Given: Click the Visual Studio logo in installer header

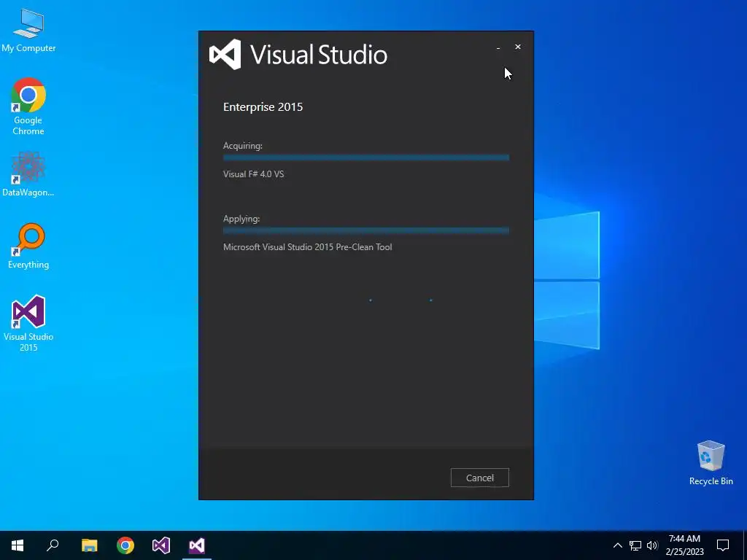Looking at the screenshot, I should pos(298,54).
